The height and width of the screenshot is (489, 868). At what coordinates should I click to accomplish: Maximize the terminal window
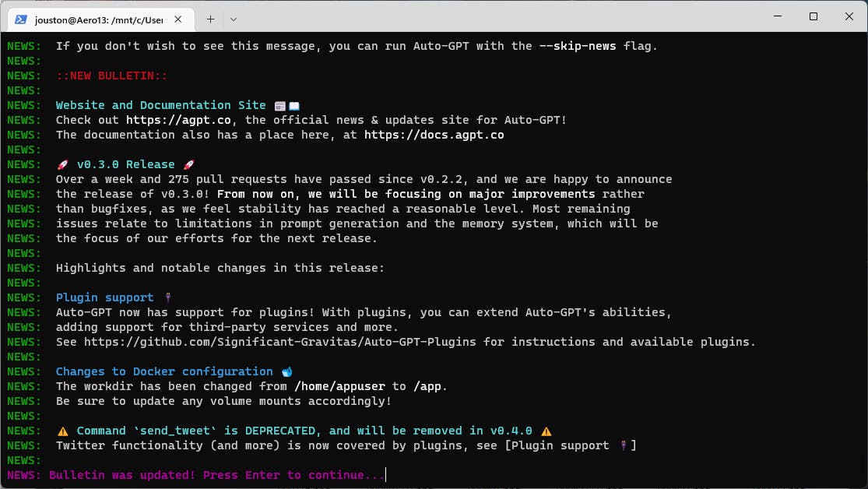814,16
